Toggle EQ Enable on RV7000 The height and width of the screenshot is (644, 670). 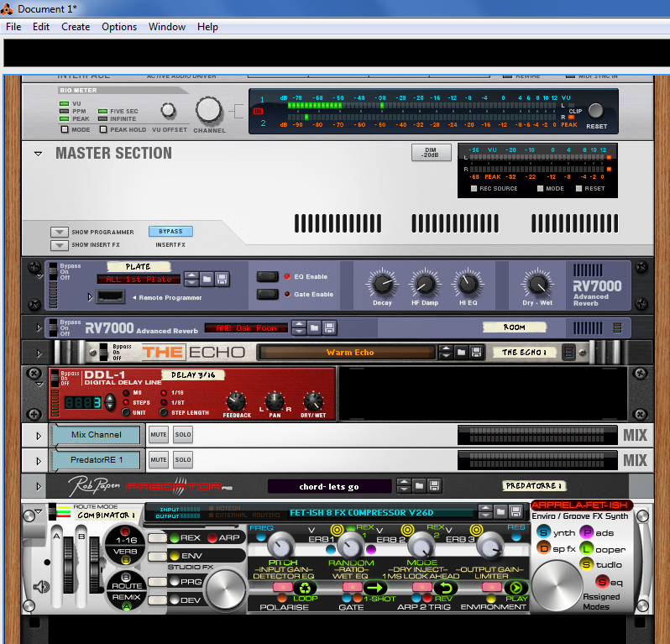[268, 276]
